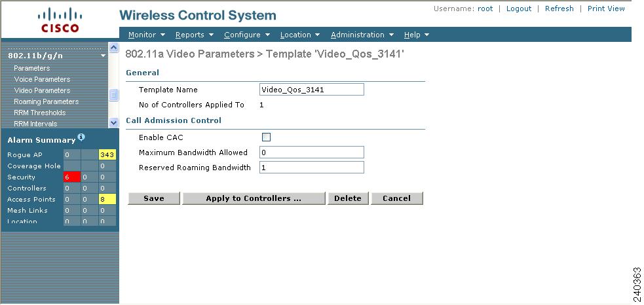Open Alarm Summary info icon
The width and height of the screenshot is (644, 305).
[x=81, y=137]
